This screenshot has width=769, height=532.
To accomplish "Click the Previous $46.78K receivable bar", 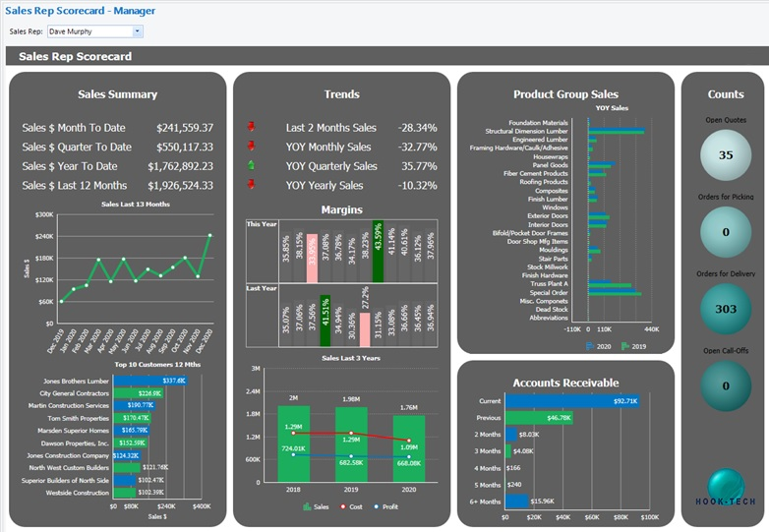I will pyautogui.click(x=540, y=418).
